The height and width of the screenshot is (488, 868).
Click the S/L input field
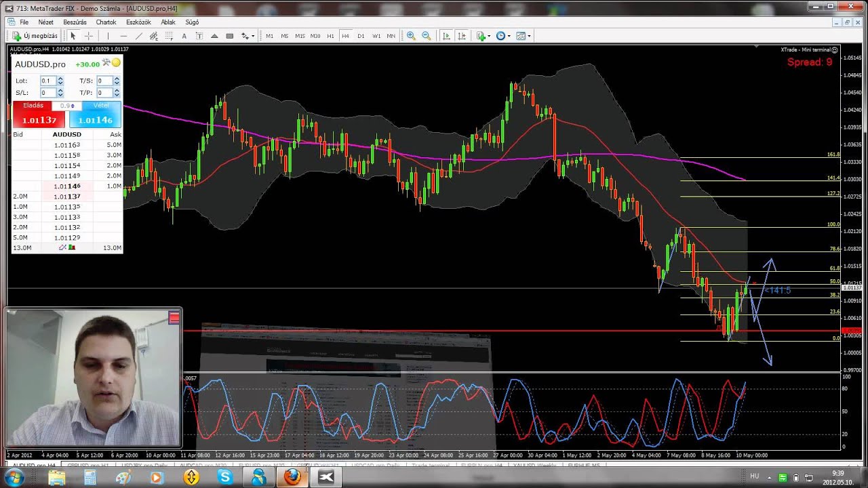point(47,92)
